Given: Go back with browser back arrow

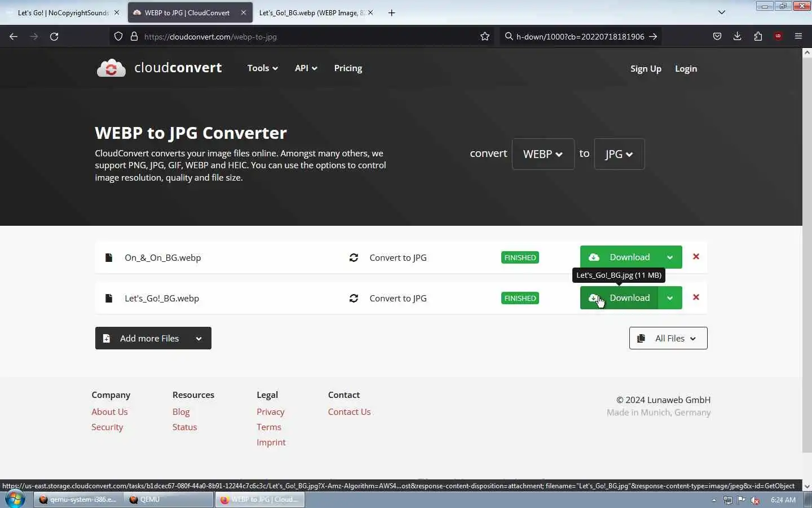Looking at the screenshot, I should coord(14,37).
